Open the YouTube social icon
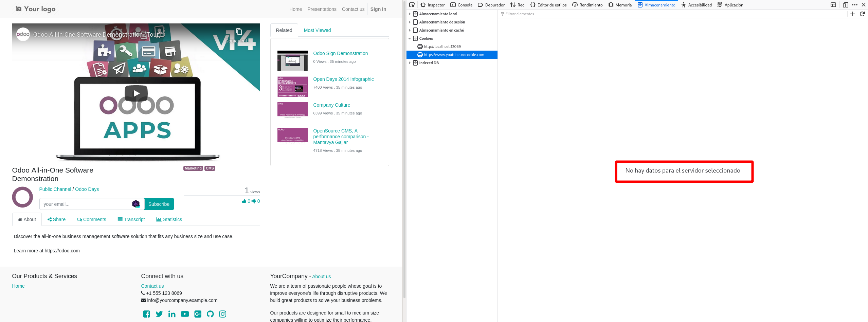868x322 pixels. click(x=185, y=314)
